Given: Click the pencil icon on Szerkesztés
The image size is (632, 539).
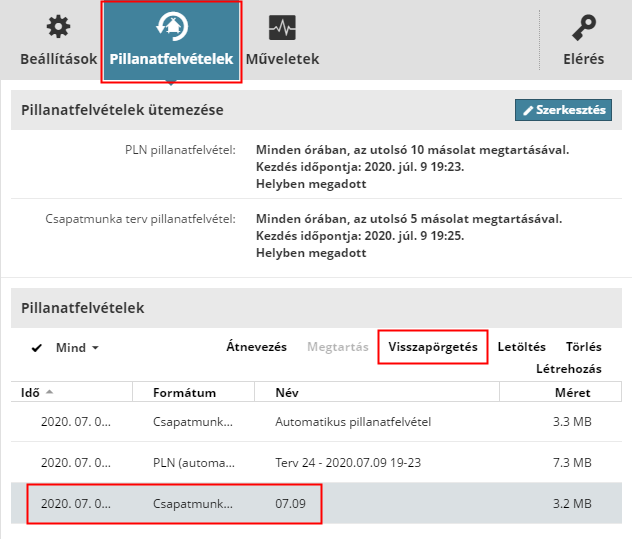Looking at the screenshot, I should tap(529, 110).
